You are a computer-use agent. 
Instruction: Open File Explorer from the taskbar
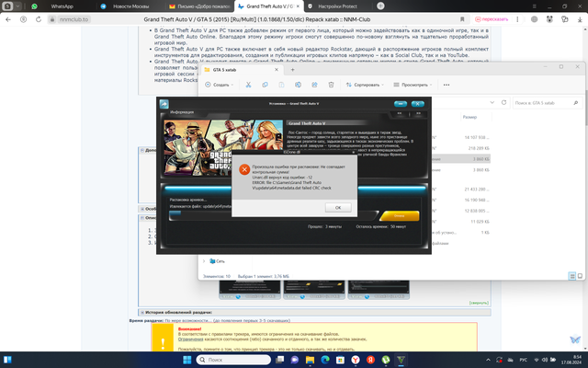click(x=310, y=360)
